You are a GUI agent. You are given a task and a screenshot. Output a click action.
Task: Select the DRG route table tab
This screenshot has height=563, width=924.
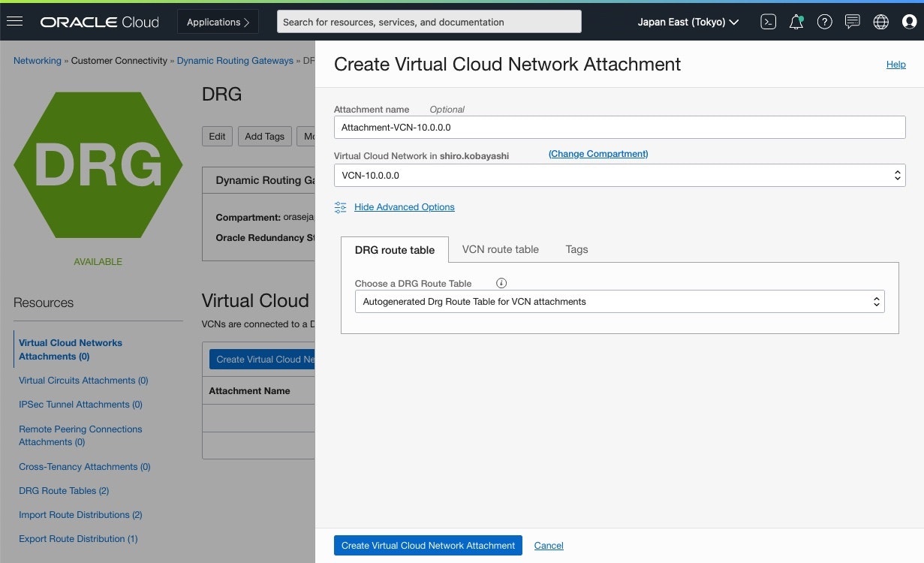[395, 250]
